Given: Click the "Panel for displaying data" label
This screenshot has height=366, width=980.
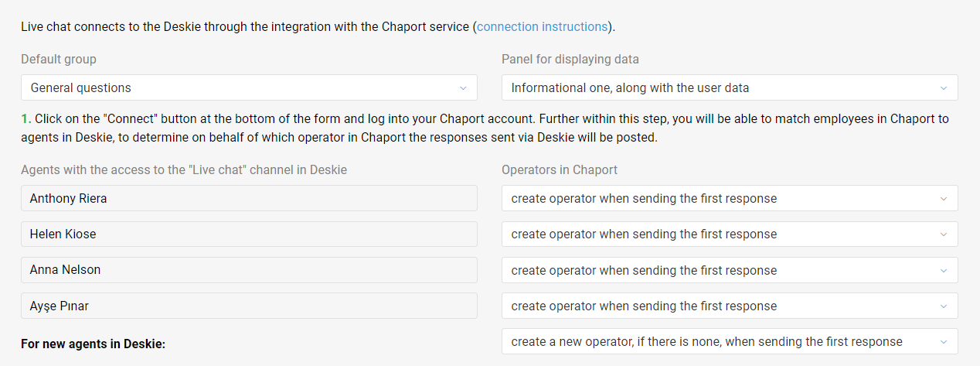Looking at the screenshot, I should 570,60.
